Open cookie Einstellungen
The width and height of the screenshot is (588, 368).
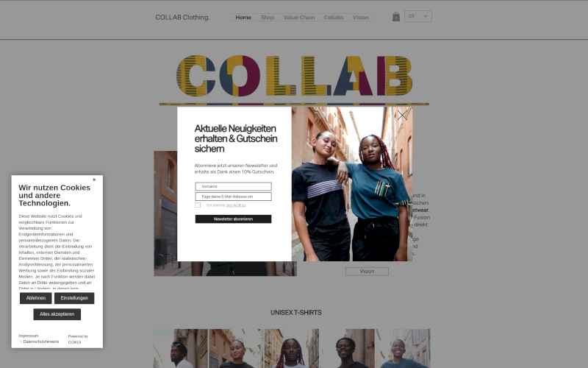pyautogui.click(x=74, y=298)
